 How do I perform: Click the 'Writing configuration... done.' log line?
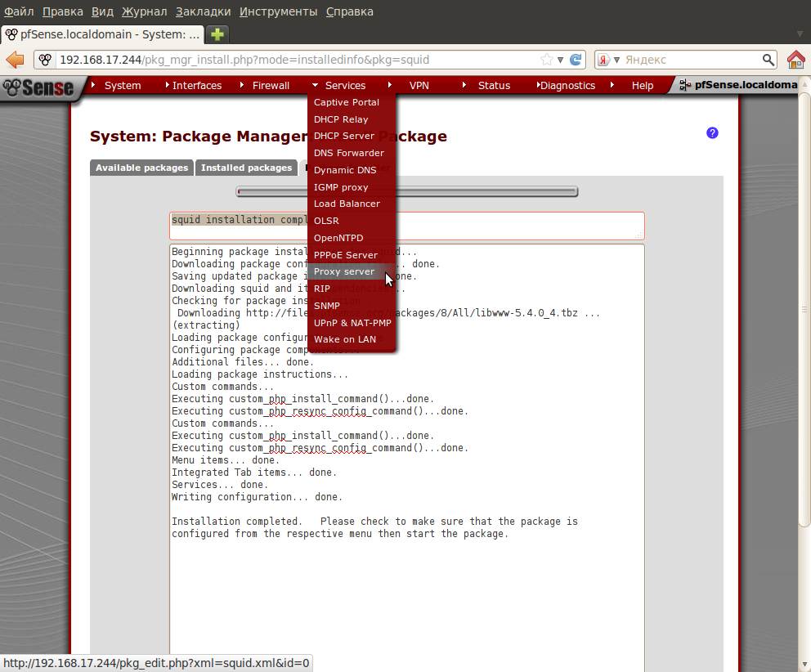(x=257, y=497)
